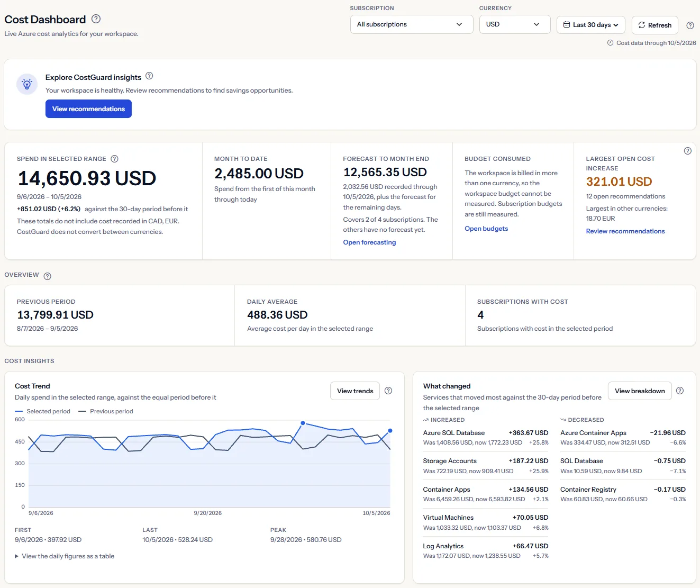Select the Azure Container Apps decreased row

tap(623, 438)
